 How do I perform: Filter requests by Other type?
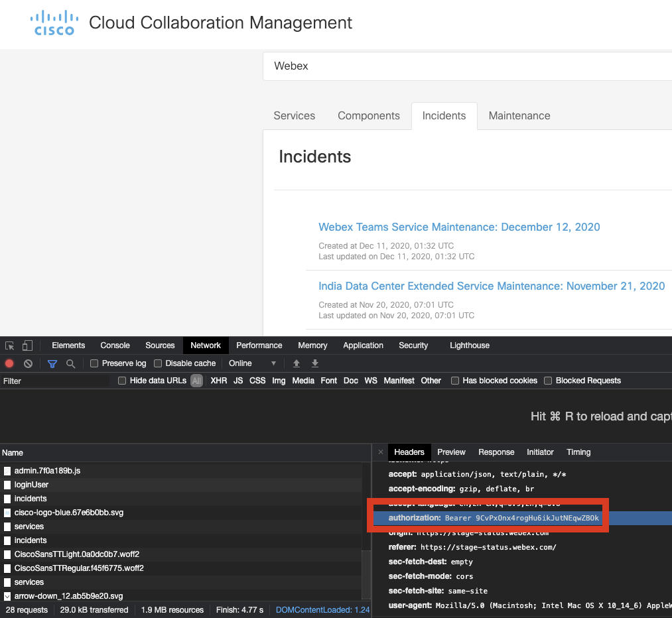click(x=431, y=381)
